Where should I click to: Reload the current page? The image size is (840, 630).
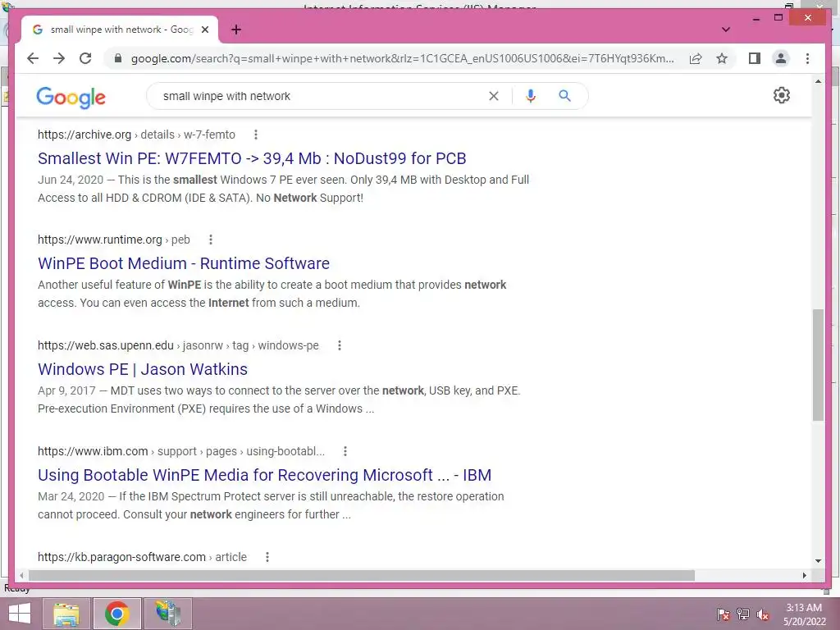(85, 58)
